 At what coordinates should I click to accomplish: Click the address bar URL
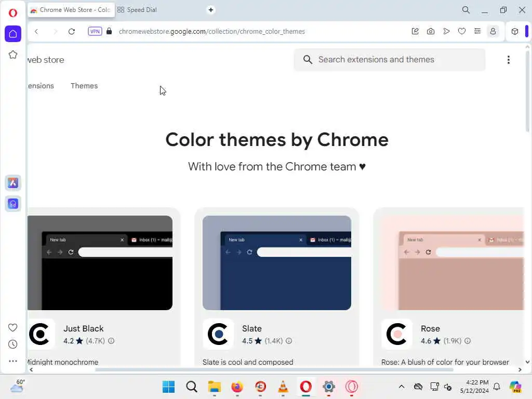[x=212, y=31]
